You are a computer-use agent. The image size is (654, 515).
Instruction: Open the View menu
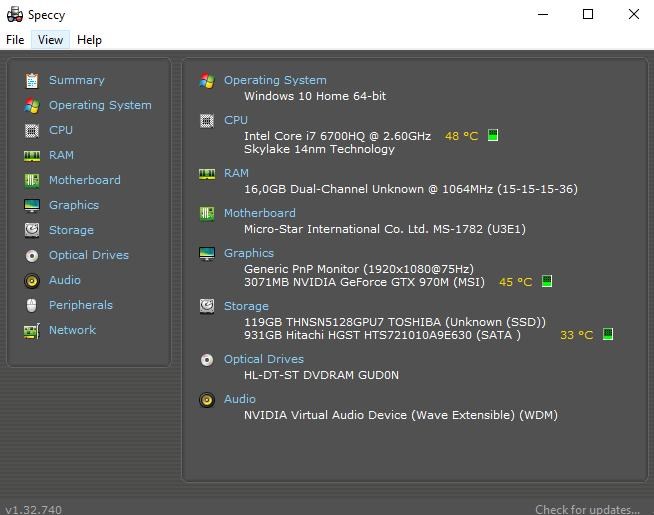(x=50, y=40)
